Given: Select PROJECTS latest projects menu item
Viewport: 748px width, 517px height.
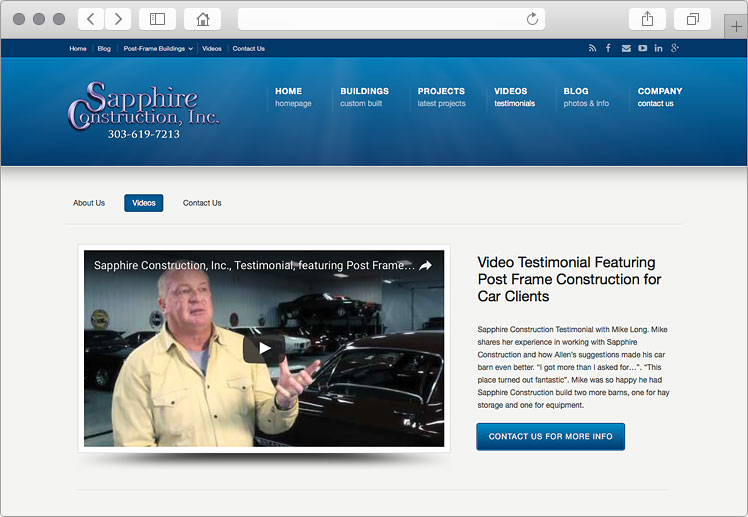Looking at the screenshot, I should pos(441,97).
